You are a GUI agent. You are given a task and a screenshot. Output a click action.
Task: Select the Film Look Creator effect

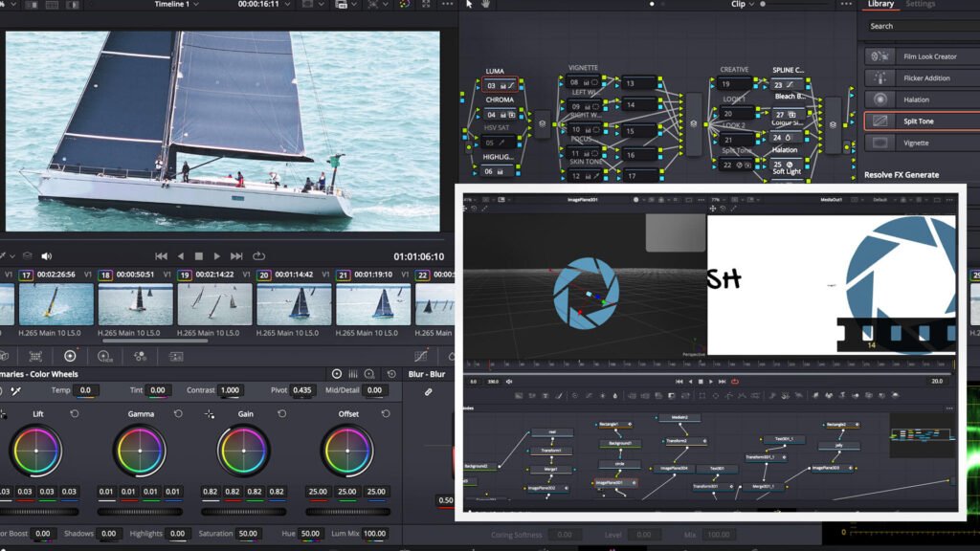coord(923,56)
